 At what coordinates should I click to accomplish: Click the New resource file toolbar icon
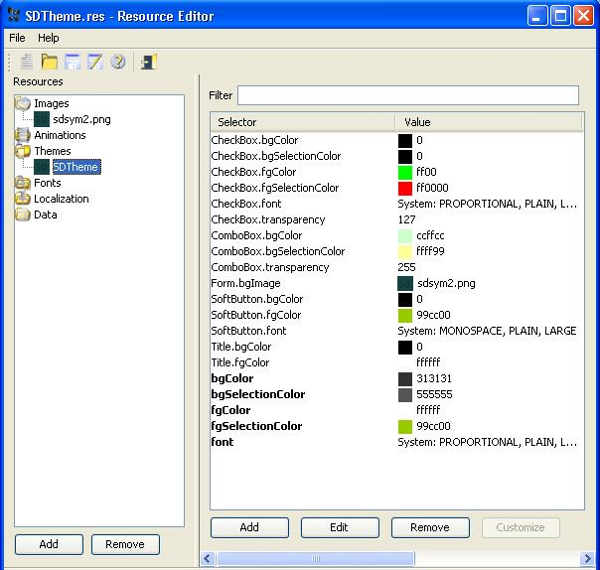click(x=26, y=62)
